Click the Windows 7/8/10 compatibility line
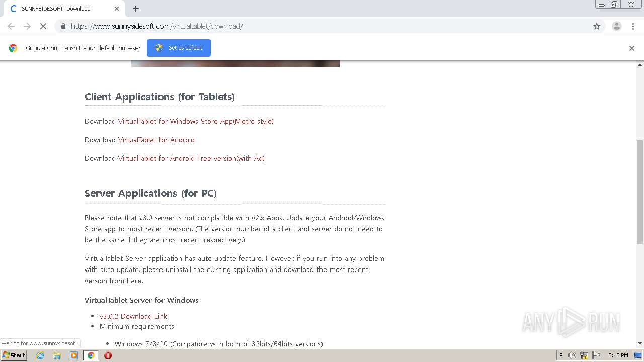This screenshot has height=362, width=644. point(219,344)
